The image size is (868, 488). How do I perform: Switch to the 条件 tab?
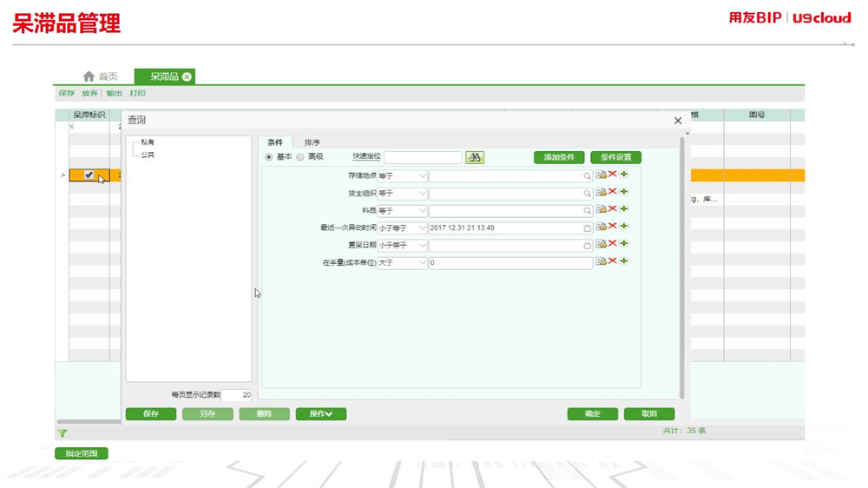pyautogui.click(x=275, y=142)
